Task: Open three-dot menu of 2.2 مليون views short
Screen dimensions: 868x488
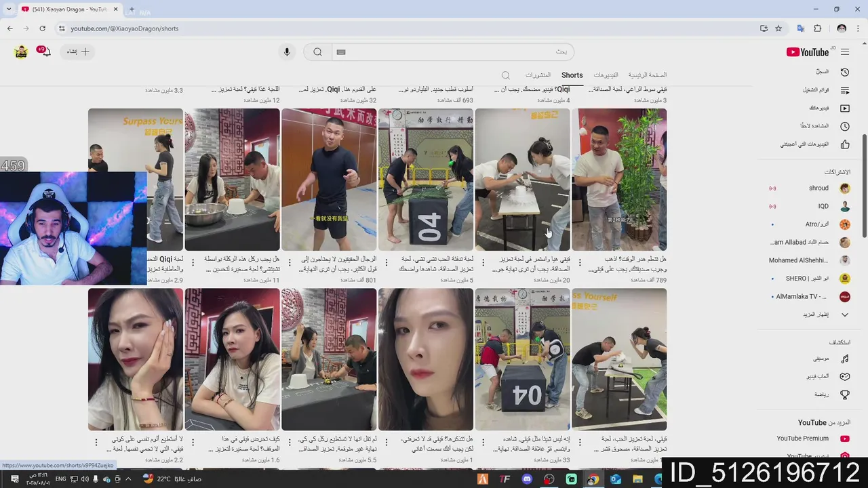Action: (x=96, y=443)
